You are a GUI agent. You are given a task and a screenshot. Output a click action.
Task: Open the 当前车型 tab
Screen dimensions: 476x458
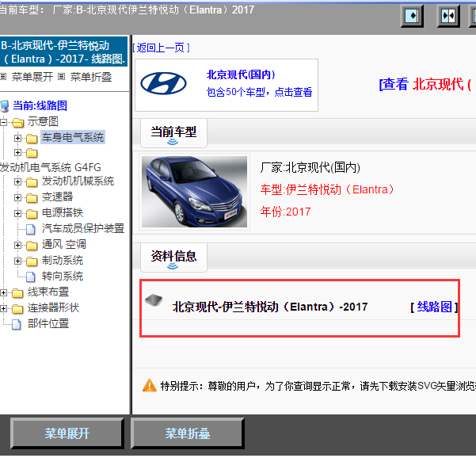click(173, 132)
